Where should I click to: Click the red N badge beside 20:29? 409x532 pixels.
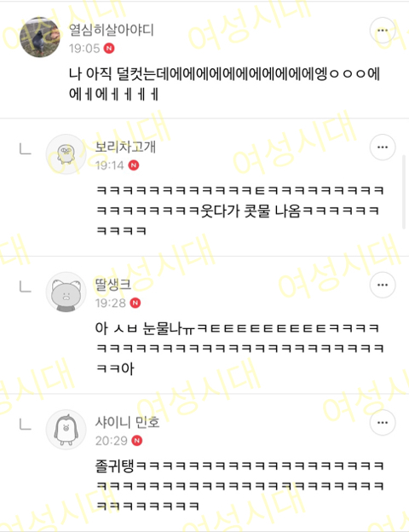136,441
